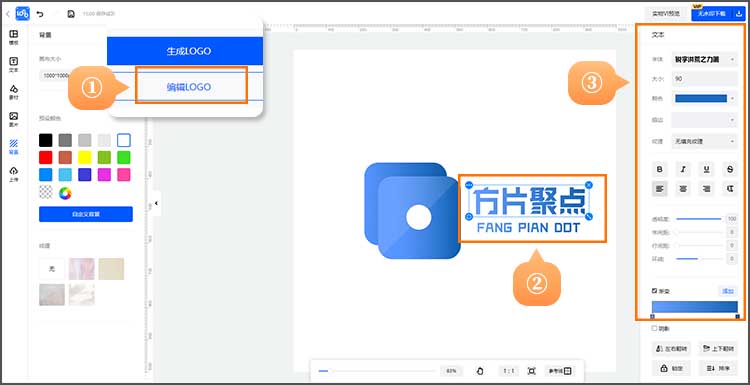Click the 生成LOGO button
750x385 pixels.
(x=185, y=51)
